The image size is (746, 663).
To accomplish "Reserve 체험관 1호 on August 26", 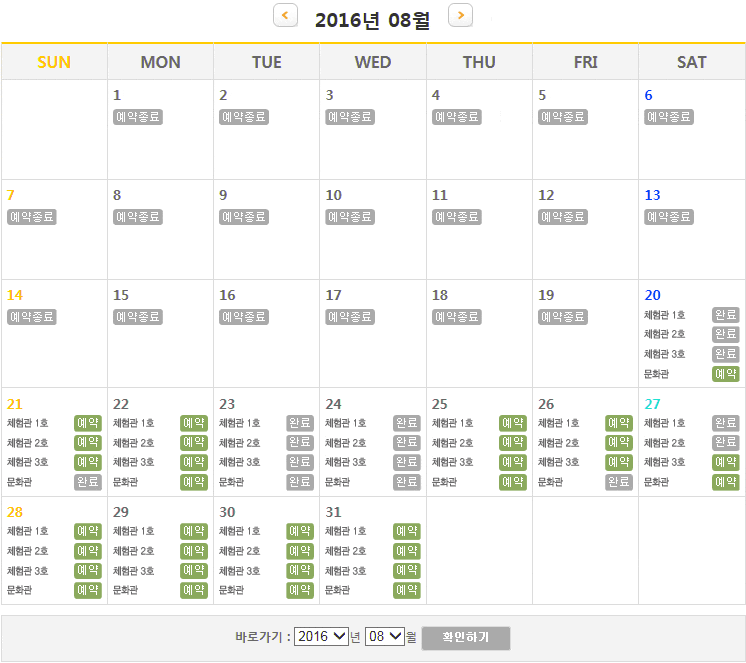I will pyautogui.click(x=618, y=423).
